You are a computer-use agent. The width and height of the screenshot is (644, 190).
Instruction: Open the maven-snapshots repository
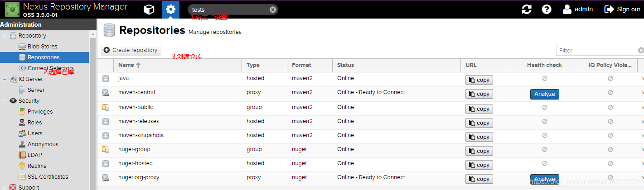(x=372, y=135)
